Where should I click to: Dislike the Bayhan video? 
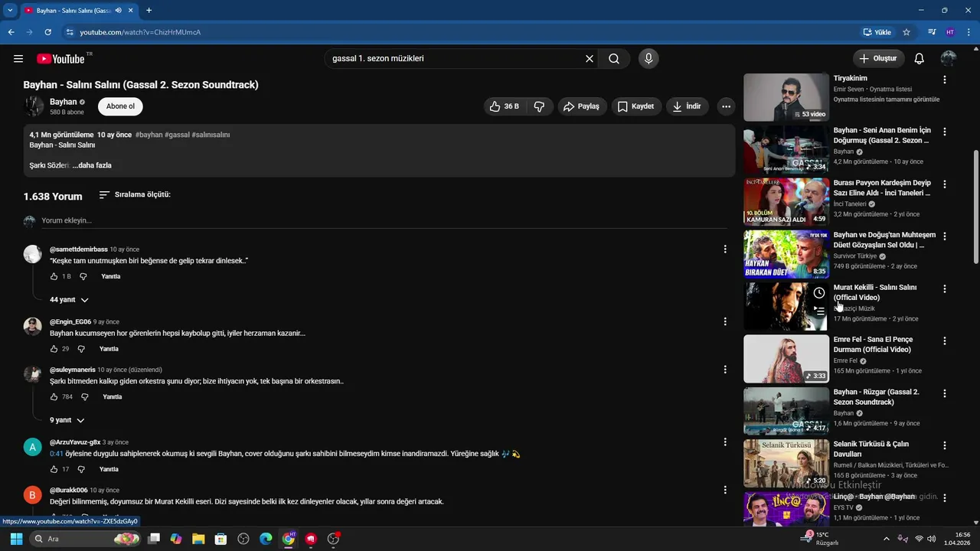[x=539, y=106]
